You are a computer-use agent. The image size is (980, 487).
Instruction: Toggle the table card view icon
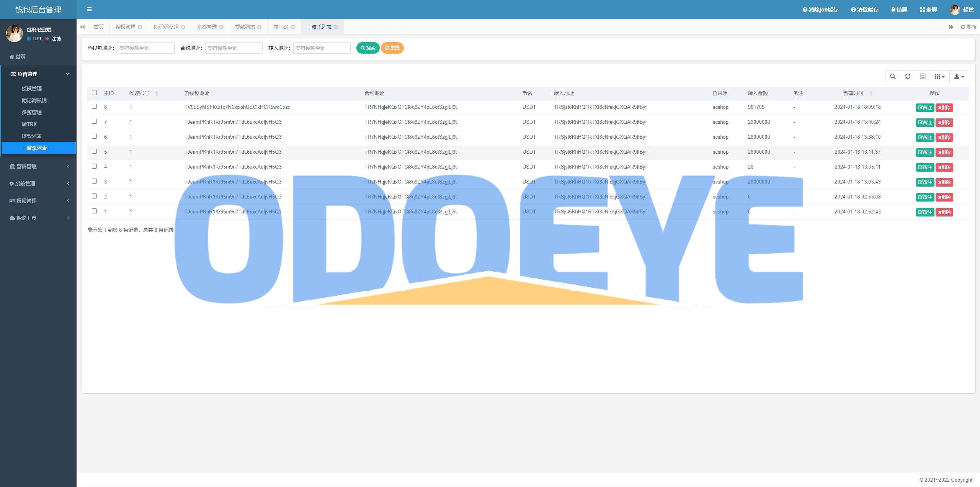923,76
